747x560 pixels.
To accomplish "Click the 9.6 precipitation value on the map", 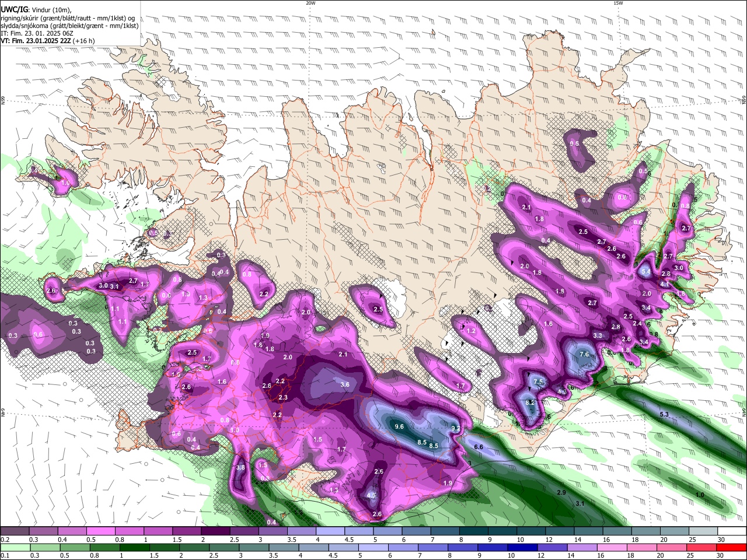I will click(x=399, y=426).
